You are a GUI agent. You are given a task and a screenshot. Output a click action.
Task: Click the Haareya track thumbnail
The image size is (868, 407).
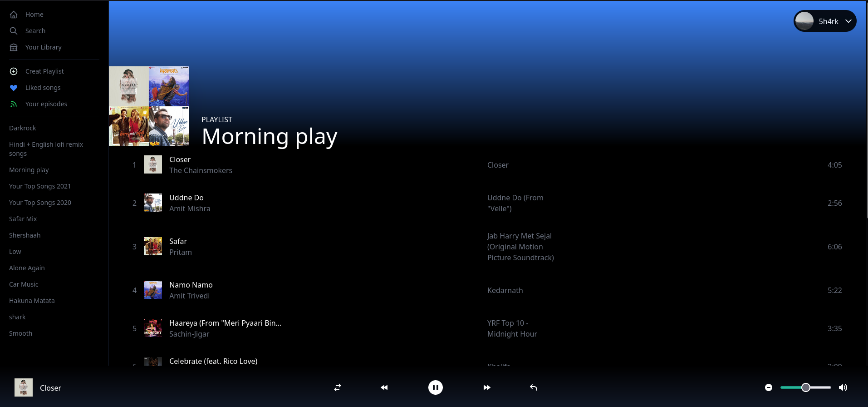tap(153, 328)
